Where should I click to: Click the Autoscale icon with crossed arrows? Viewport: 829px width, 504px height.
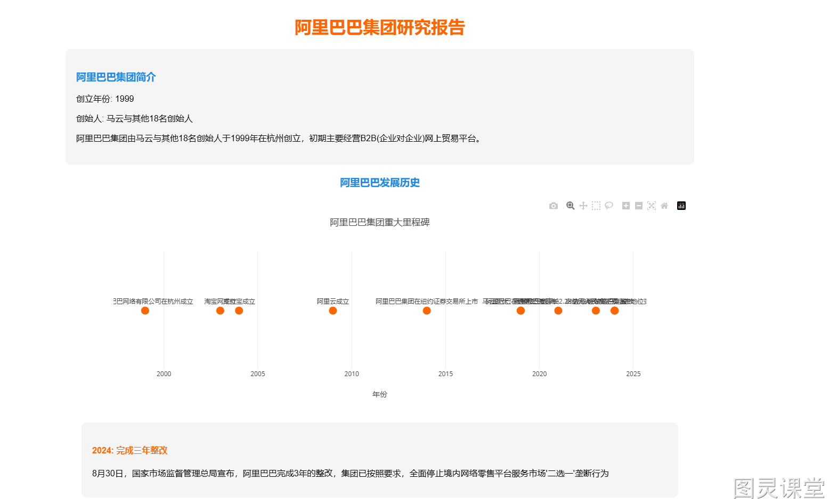[x=652, y=206]
